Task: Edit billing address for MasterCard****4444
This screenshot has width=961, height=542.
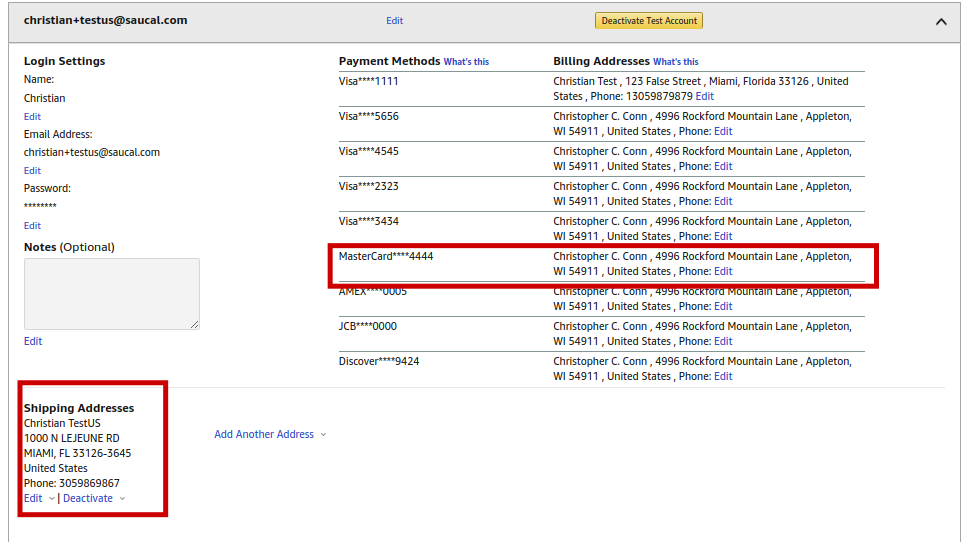Action: 723,271
